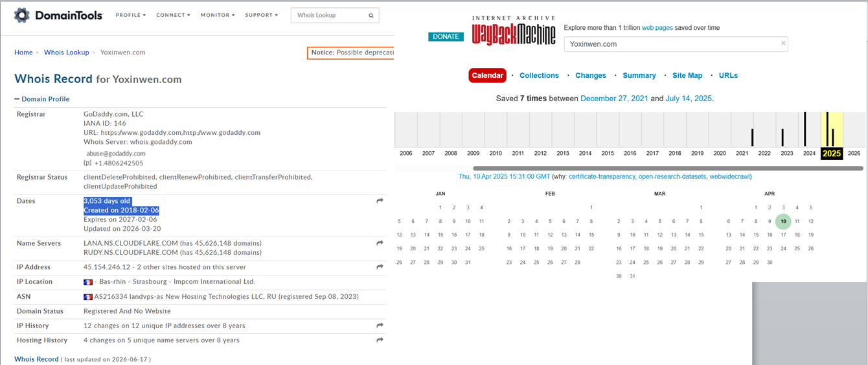Click the 'Whois Record for Yoxinwen.com' heading

pyautogui.click(x=98, y=79)
